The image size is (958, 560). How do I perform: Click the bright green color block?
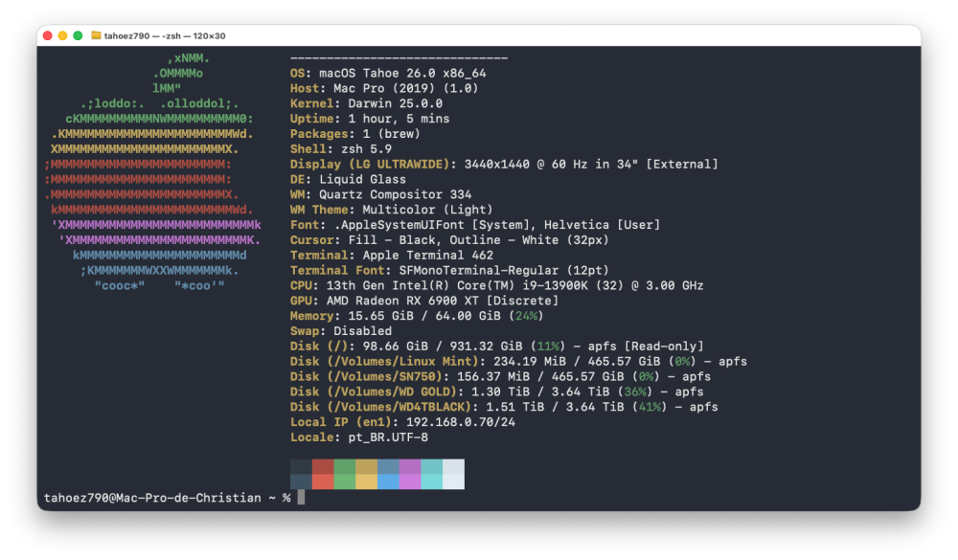click(x=345, y=482)
